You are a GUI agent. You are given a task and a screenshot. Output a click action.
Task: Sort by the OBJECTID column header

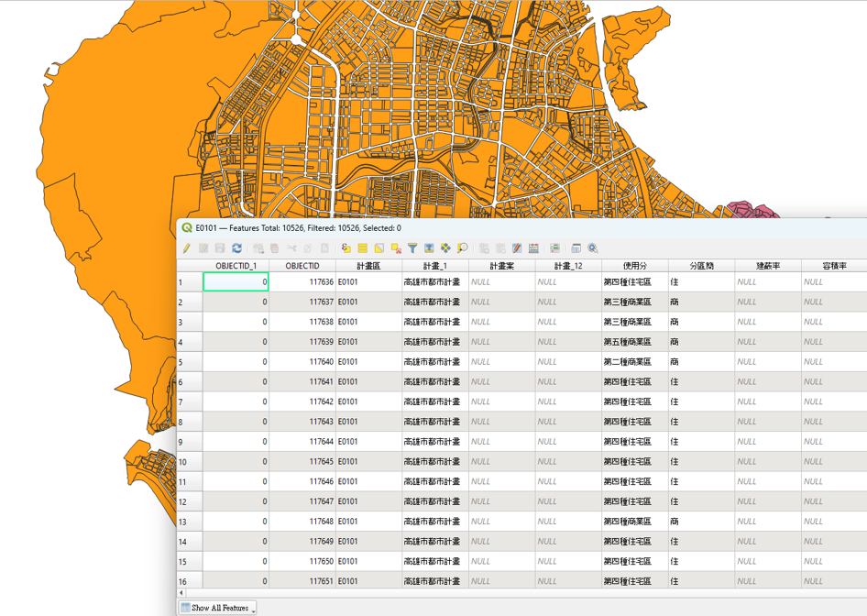click(302, 266)
